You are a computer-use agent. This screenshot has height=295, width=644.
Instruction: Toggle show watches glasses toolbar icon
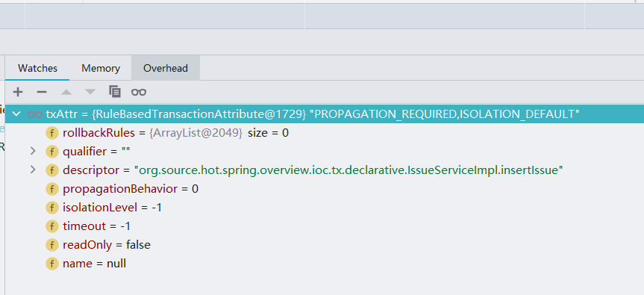click(x=139, y=92)
